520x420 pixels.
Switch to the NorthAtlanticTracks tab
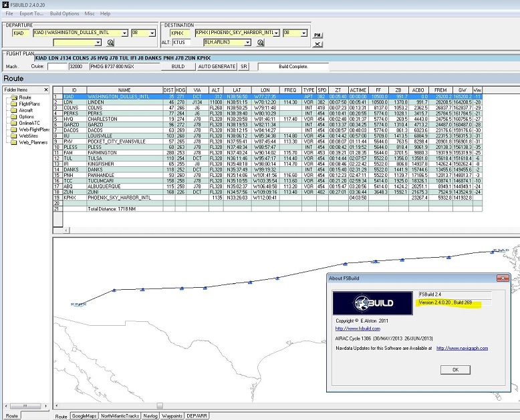click(120, 416)
